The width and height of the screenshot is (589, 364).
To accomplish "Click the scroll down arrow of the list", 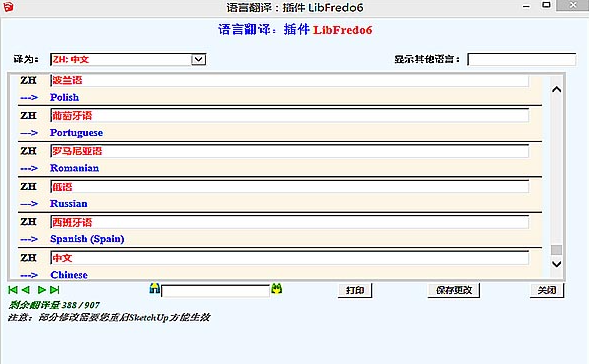I will coord(557,264).
